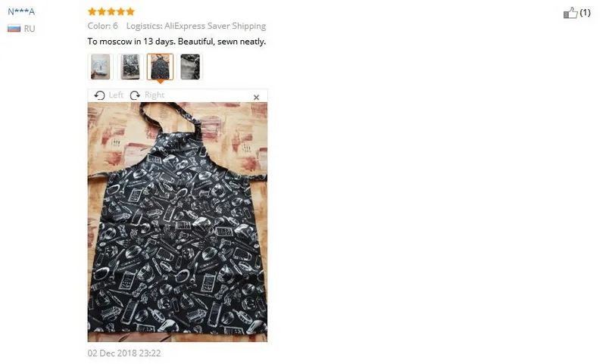Click the review date 02 Dec 2018

point(124,353)
